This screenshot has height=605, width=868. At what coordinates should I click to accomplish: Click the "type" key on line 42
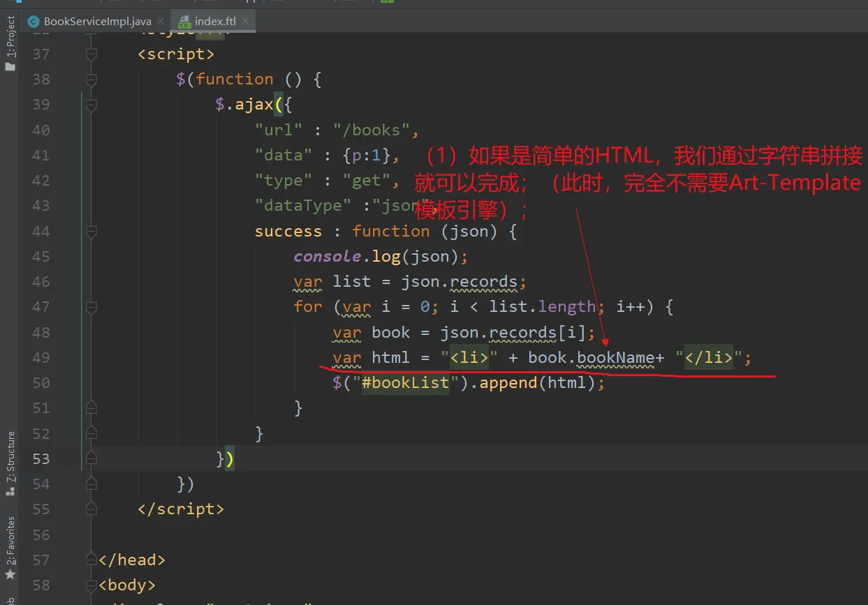pos(279,181)
